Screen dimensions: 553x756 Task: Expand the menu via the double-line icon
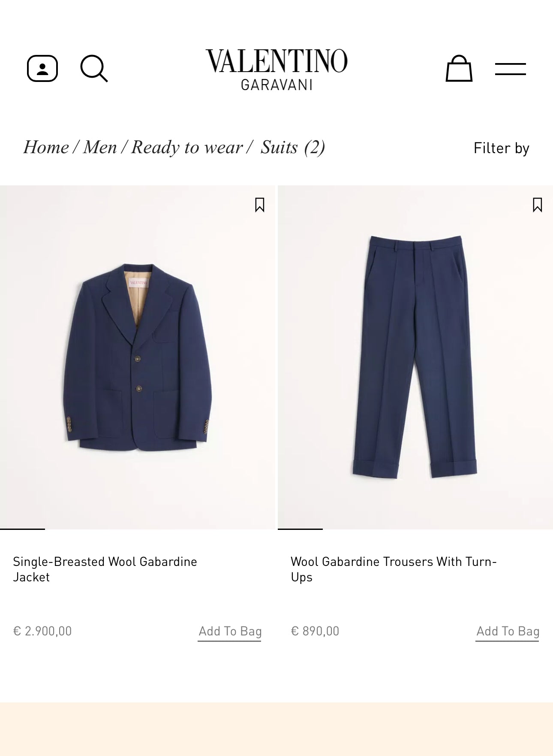click(511, 68)
